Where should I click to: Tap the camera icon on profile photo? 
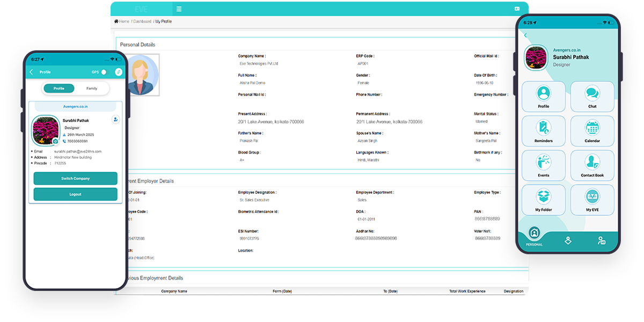[55, 141]
